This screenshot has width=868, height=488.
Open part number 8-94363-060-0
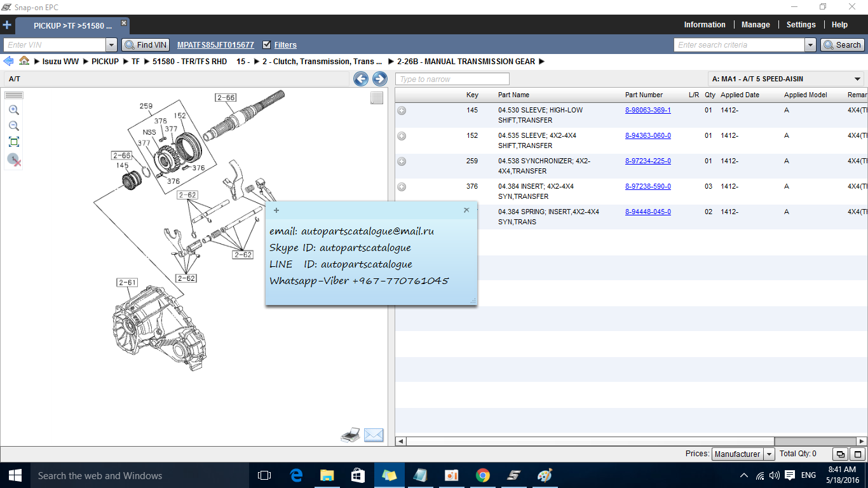click(648, 135)
